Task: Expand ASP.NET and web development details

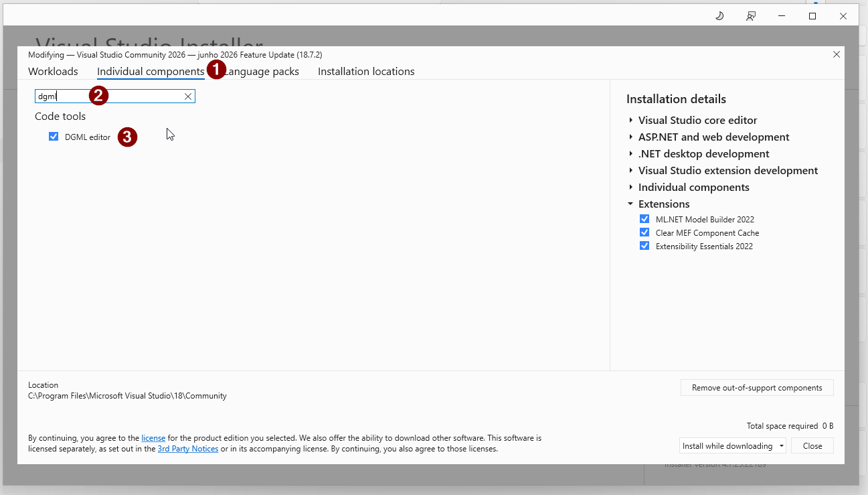Action: [x=630, y=137]
